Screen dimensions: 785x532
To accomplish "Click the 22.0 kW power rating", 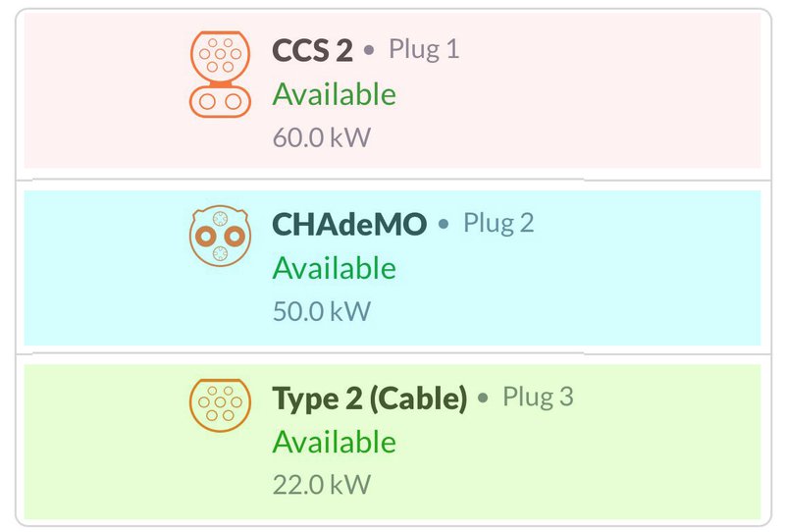I will (x=322, y=485).
